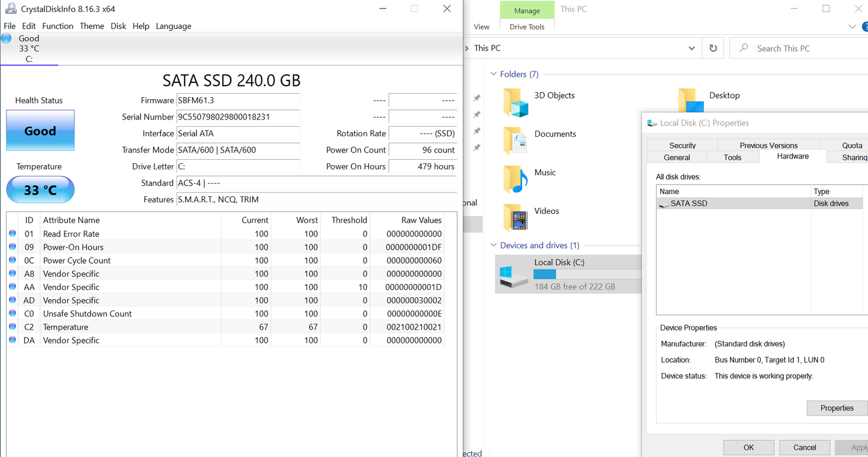Viewport: 868px width, 457px height.
Task: Switch to the General tab in Properties
Action: [677, 157]
